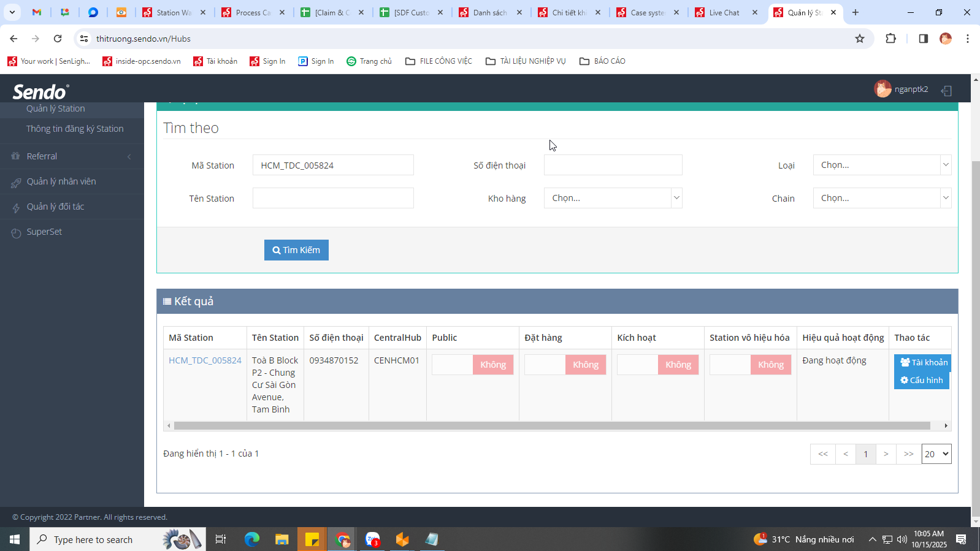Viewport: 980px width, 551px height.
Task: Focus the Số điện thoại input field
Action: (x=613, y=165)
